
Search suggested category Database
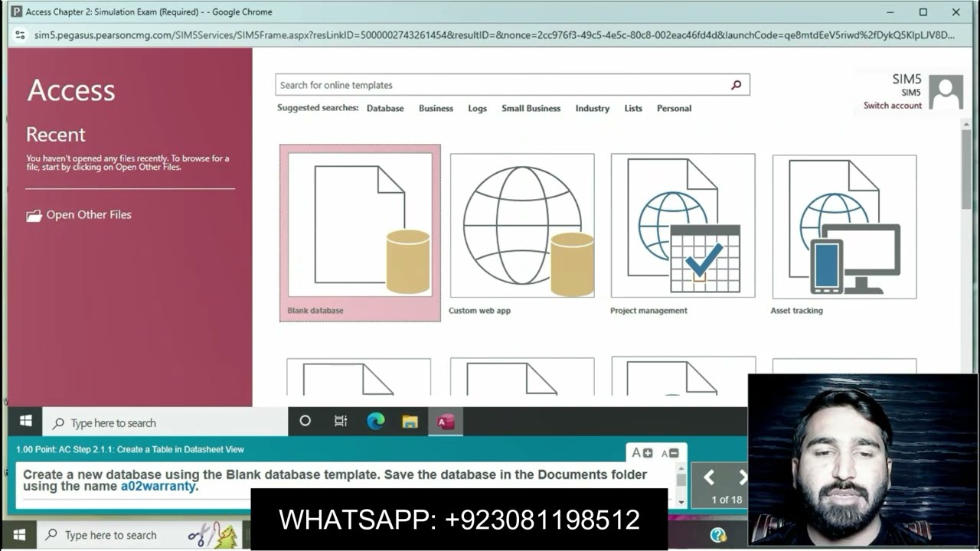tap(385, 109)
